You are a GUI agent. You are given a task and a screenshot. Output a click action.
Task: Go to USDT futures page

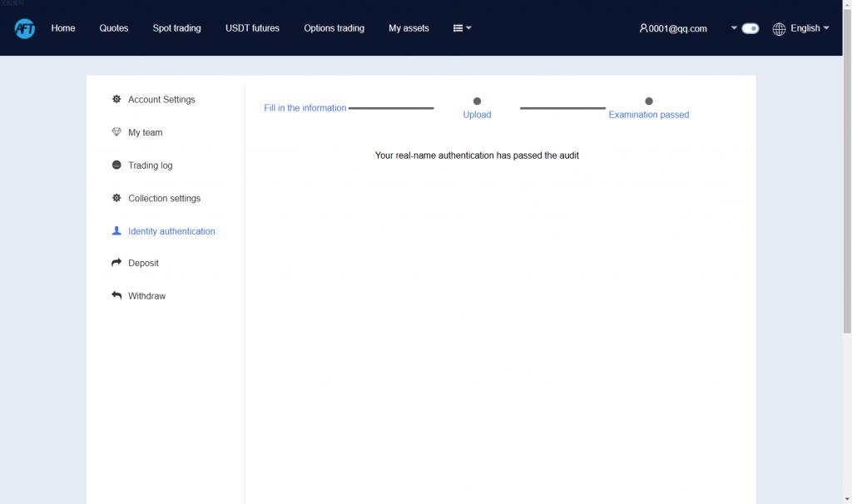click(252, 28)
